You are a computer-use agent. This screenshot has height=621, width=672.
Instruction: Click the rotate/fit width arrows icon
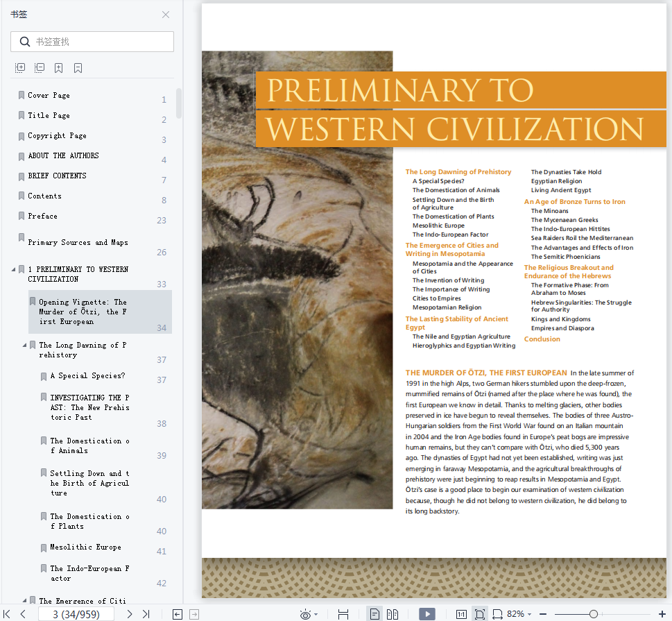point(497,614)
